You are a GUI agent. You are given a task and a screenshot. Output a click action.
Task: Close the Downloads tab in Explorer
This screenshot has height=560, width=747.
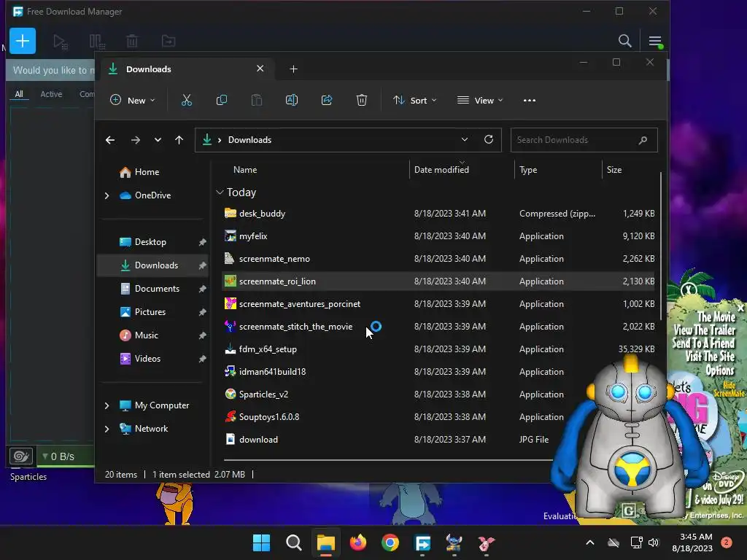tap(260, 69)
